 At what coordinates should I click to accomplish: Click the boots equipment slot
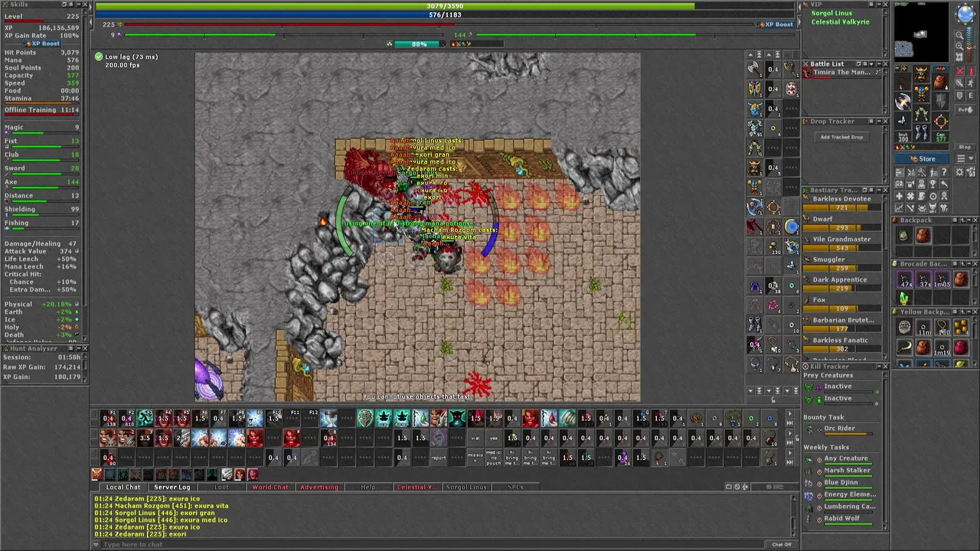921,135
